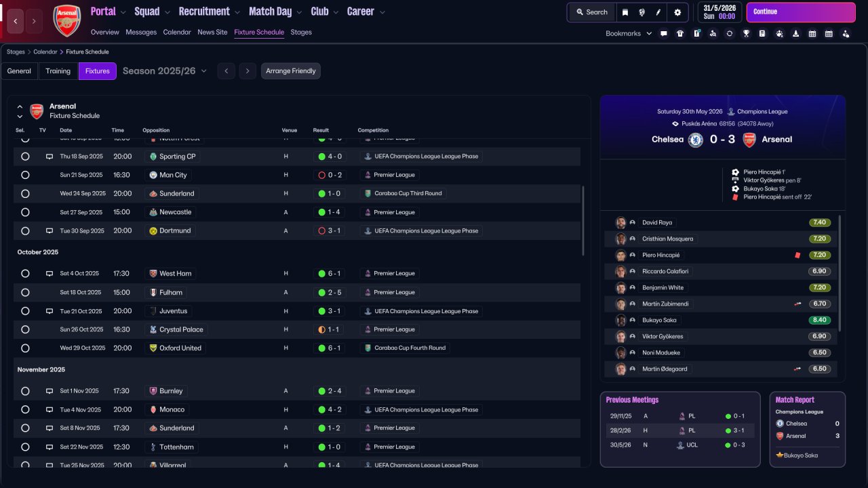Open the speech bubble shortcut in the Bookmarks bar
Screen dimensions: 868x488
(664, 33)
